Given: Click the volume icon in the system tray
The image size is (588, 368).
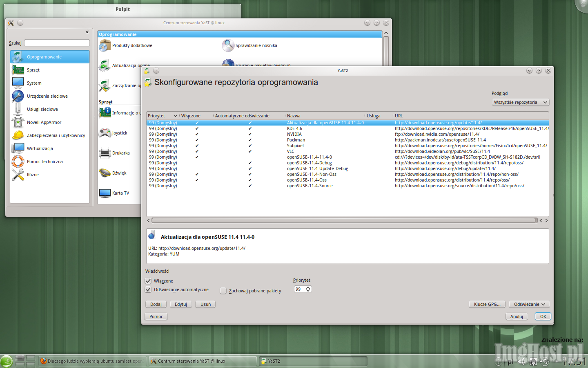Looking at the screenshot, I should tap(522, 361).
